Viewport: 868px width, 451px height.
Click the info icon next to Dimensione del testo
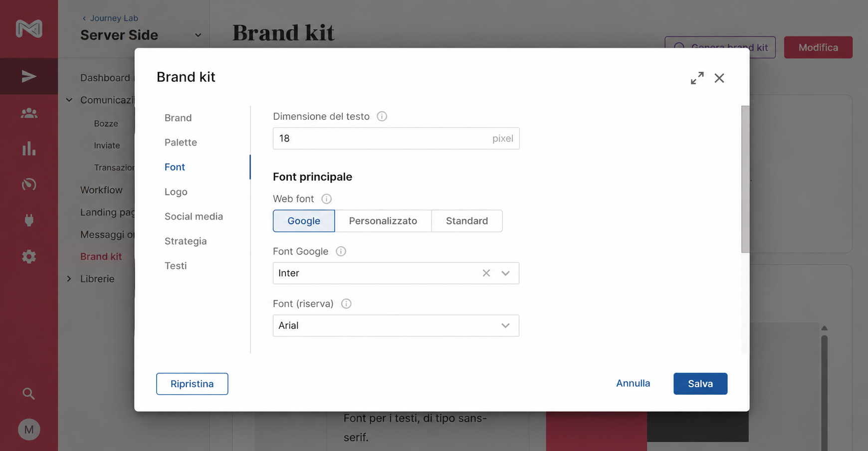pos(382,116)
